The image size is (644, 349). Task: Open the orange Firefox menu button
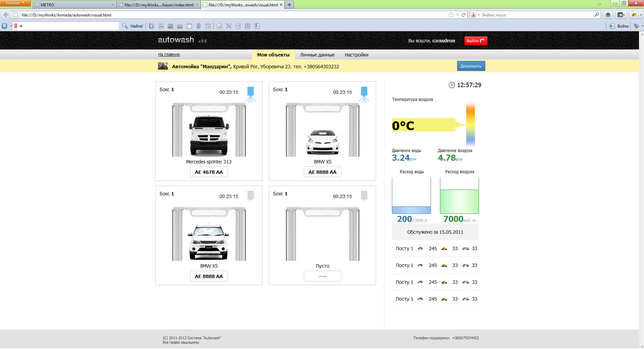click(15, 3)
